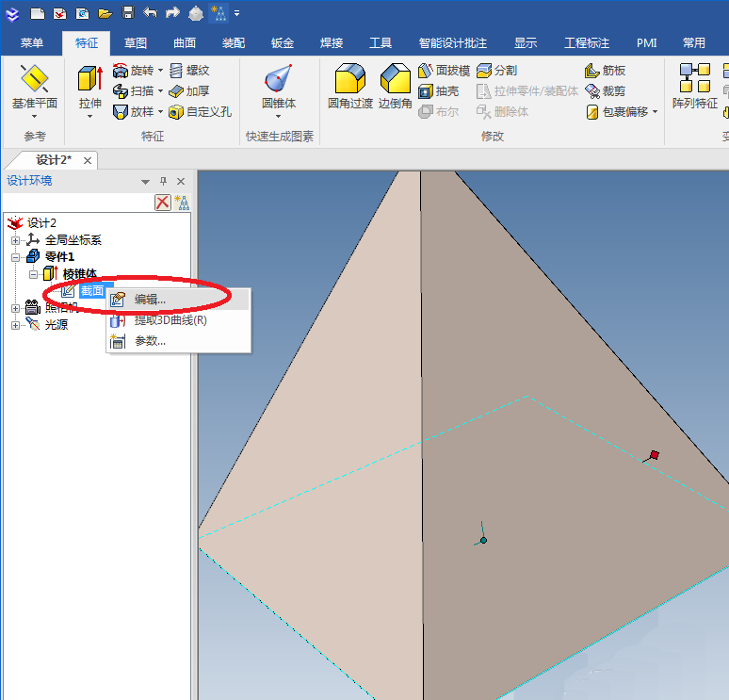Image resolution: width=729 pixels, height=700 pixels.
Task: Select the 面拔模 face draft tool
Action: 444,71
